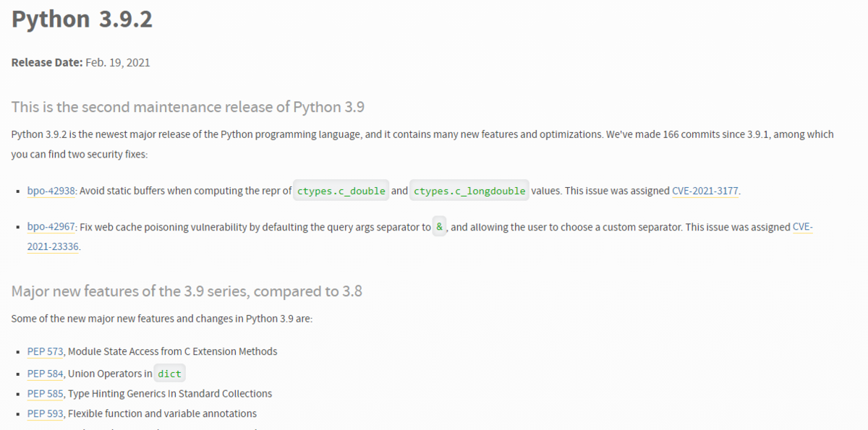The image size is (868, 430).
Task: Click the & separator code snippet
Action: (440, 227)
